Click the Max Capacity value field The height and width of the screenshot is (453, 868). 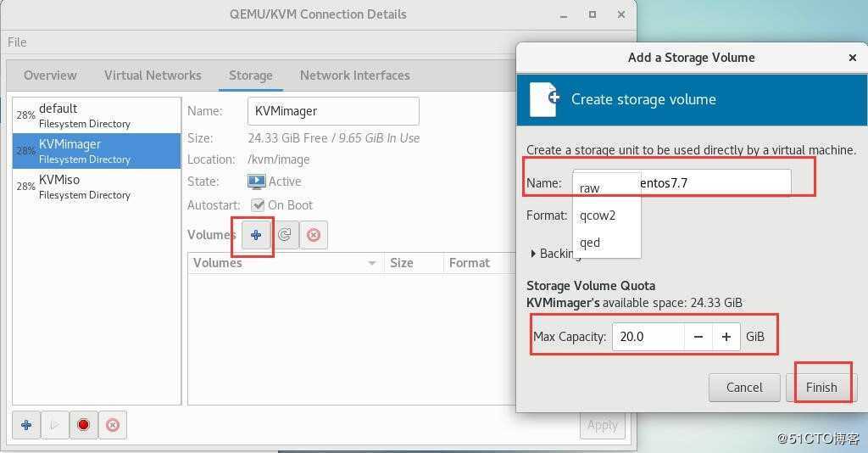pos(648,337)
